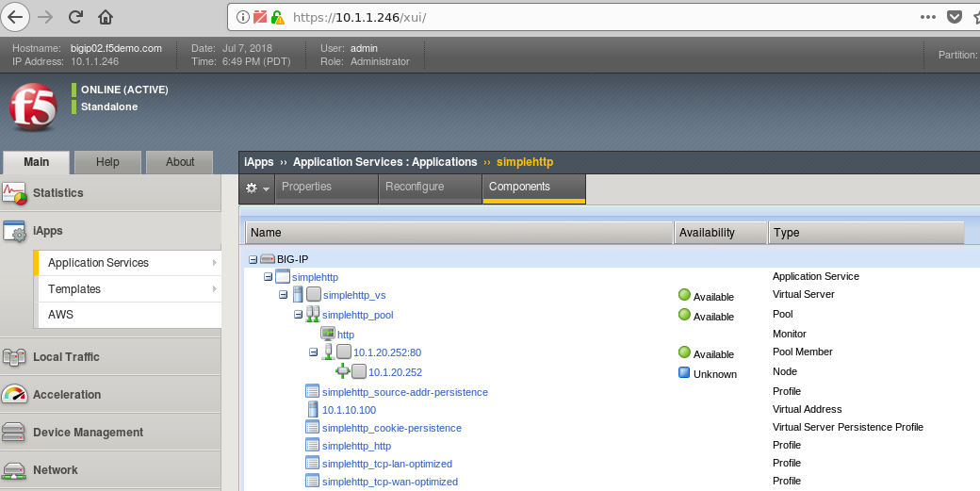This screenshot has height=491, width=980.
Task: Click the browser Forward arrow
Action: pos(45,17)
